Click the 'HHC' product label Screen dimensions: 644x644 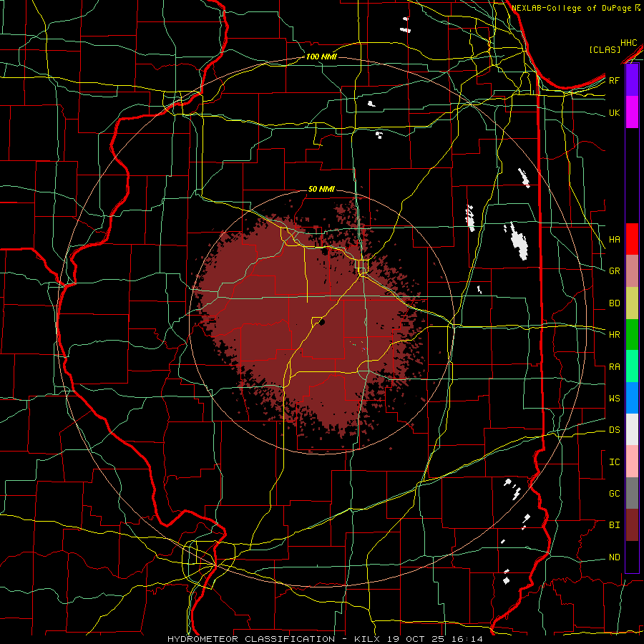pos(628,43)
